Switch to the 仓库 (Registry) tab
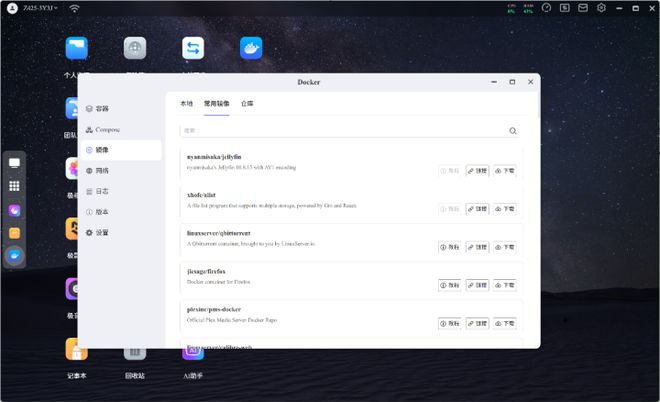660x402 pixels. click(x=247, y=103)
